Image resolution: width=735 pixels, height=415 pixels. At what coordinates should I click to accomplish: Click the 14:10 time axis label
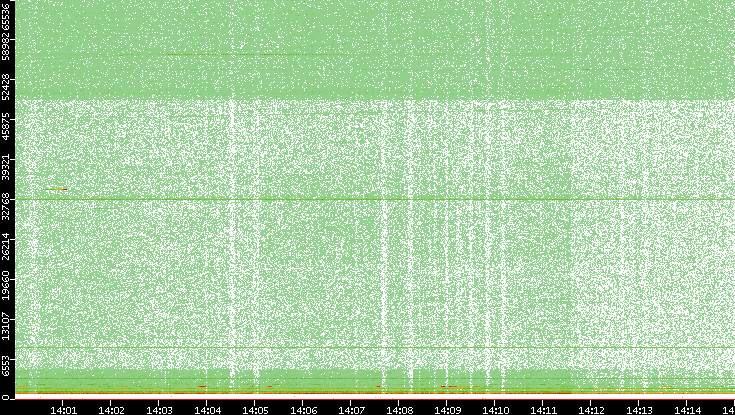click(495, 410)
